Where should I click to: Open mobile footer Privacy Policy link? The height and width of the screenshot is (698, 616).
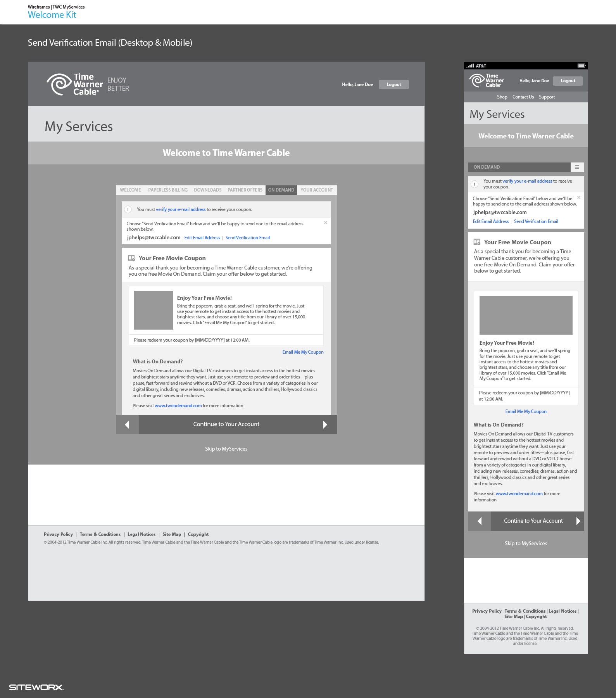click(487, 611)
